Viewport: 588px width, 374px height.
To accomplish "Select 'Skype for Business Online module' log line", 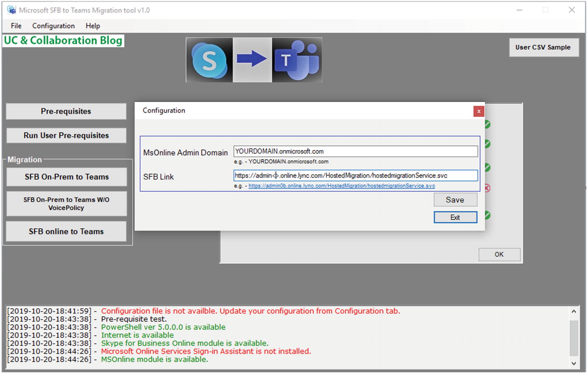I will (185, 343).
